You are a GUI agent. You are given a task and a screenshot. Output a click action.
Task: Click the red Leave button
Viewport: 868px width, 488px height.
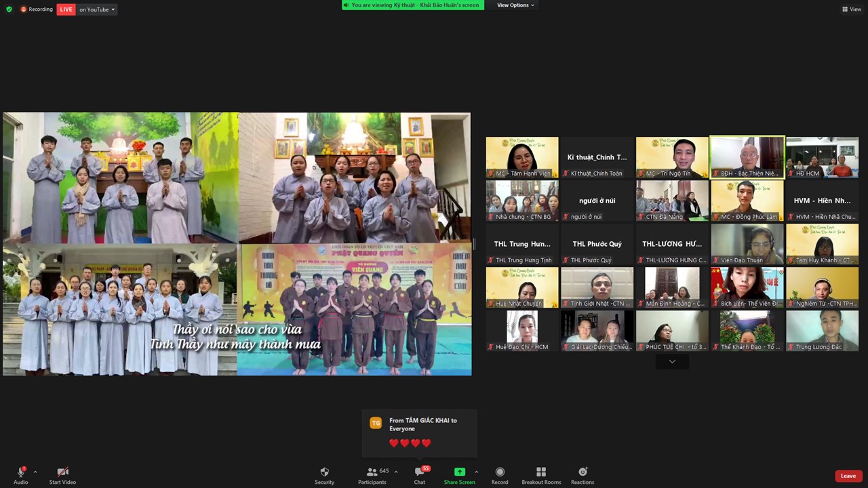[848, 476]
